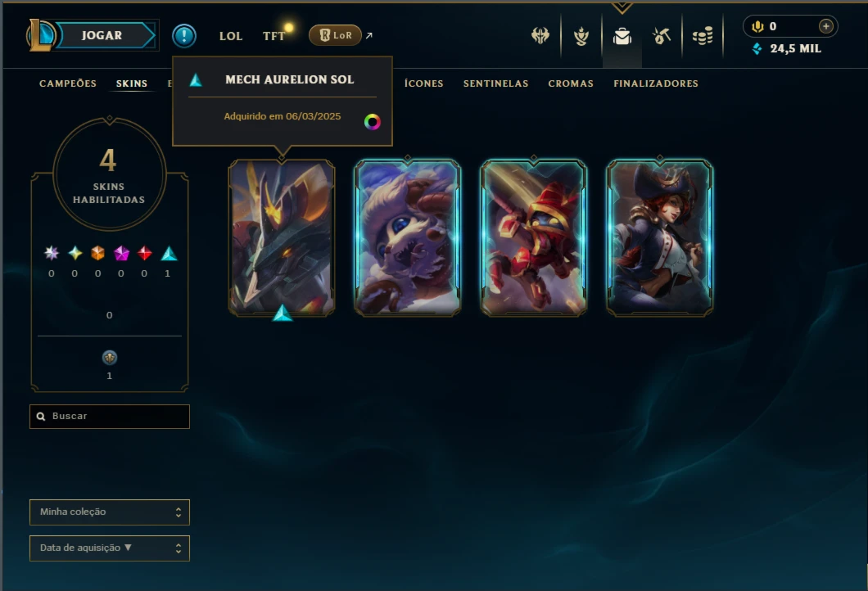Switch to the Cromas tab
The height and width of the screenshot is (591, 868).
(x=571, y=83)
